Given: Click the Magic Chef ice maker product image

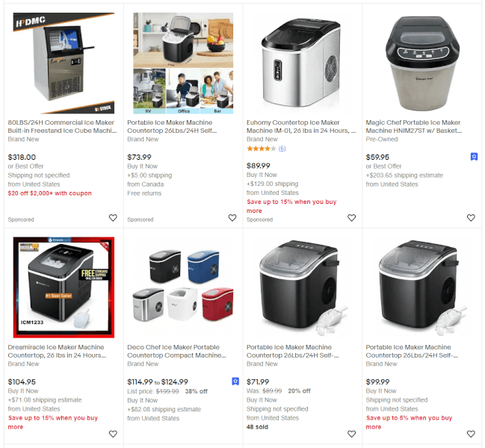Looking at the screenshot, I should click(x=422, y=63).
